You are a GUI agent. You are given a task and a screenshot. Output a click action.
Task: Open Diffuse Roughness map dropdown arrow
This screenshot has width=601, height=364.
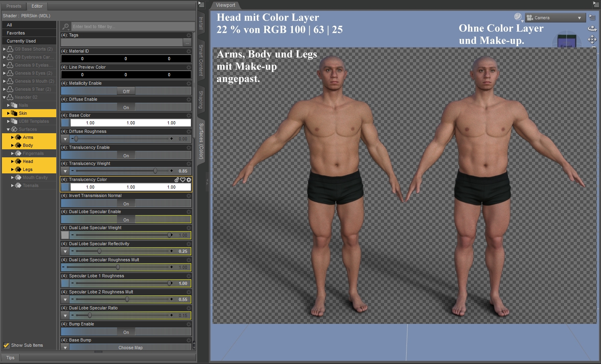click(x=65, y=139)
